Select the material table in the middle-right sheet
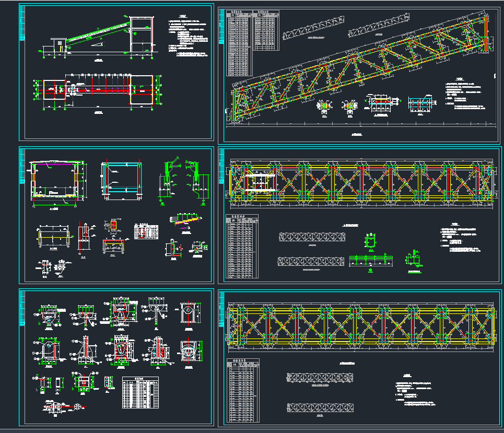 pos(241,245)
